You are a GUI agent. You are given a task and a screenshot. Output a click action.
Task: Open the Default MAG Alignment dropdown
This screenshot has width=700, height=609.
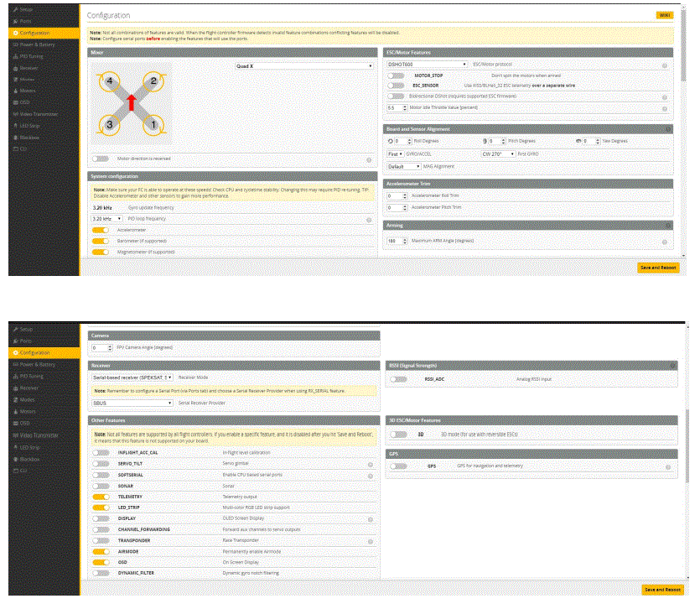click(403, 166)
